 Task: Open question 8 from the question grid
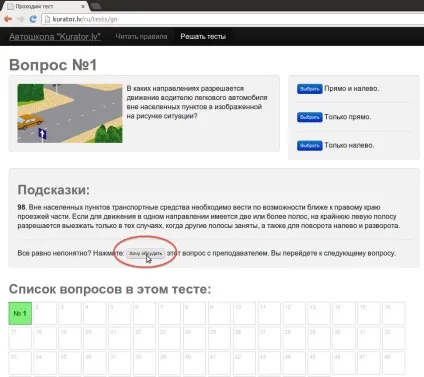point(194,313)
